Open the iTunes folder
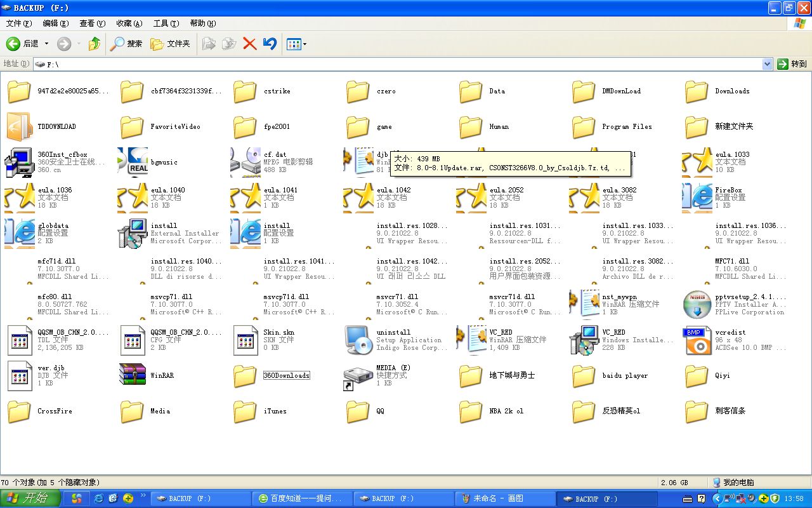The image size is (812, 508). [245, 411]
